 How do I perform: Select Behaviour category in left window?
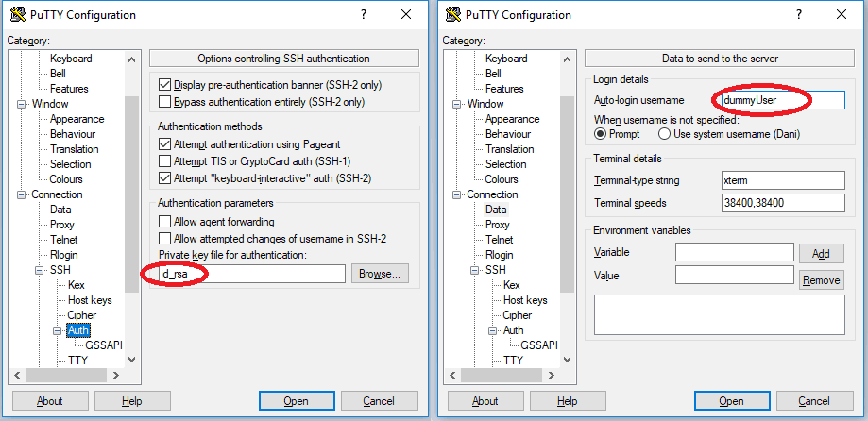tap(73, 134)
